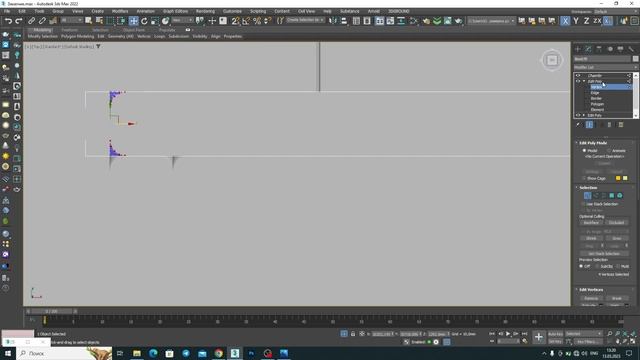Open the Modifier List dropdown
This screenshot has height=360, width=640.
pos(606,67)
